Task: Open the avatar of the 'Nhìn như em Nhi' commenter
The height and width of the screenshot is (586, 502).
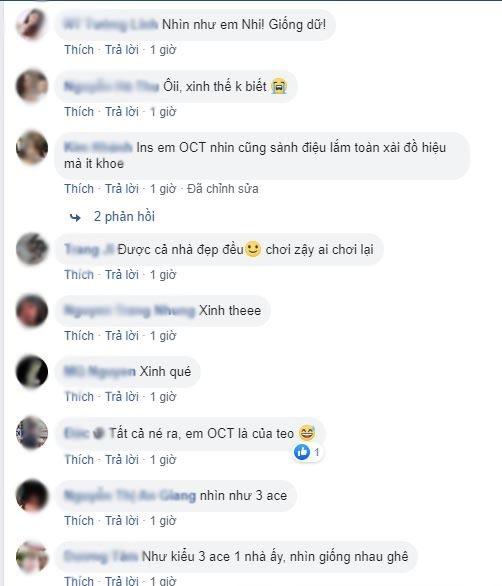Action: tap(32, 24)
